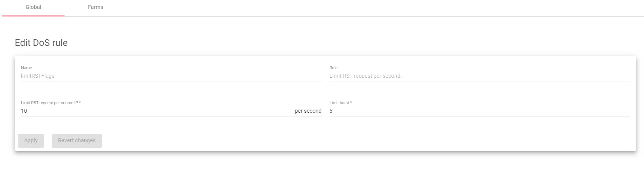This screenshot has width=644, height=180.
Task: Switch to the Farms tab
Action: 95,7
